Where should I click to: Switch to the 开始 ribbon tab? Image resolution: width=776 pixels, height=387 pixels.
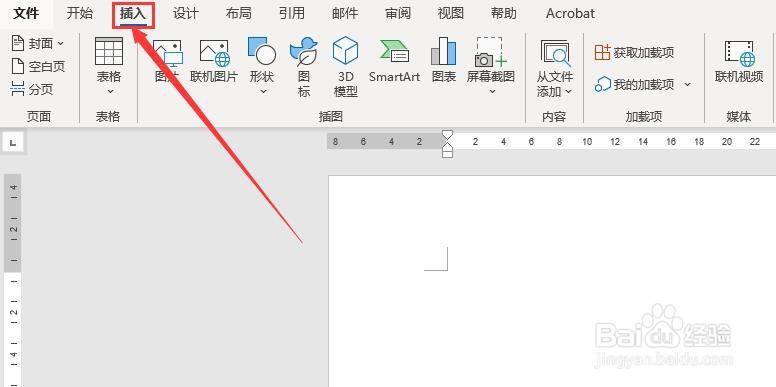point(80,13)
